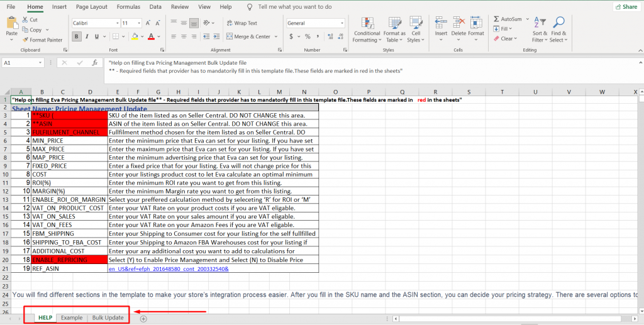
Task: Toggle Wrap Text
Action: (x=242, y=23)
